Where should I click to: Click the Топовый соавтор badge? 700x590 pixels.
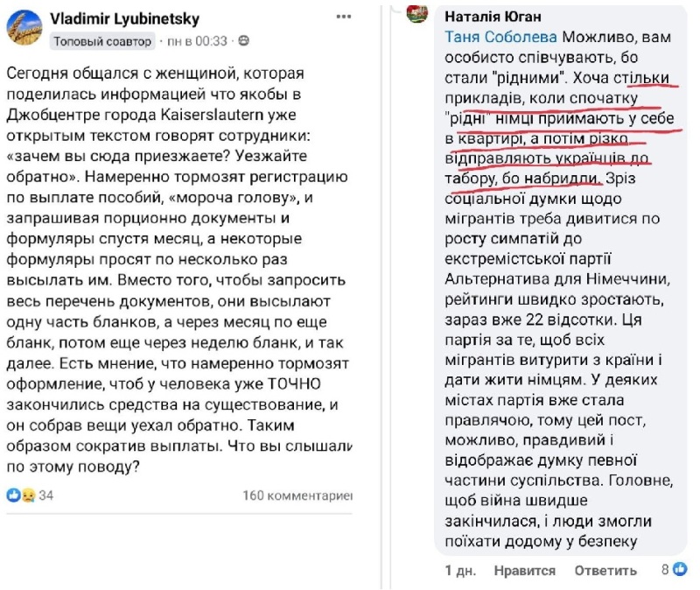click(102, 41)
